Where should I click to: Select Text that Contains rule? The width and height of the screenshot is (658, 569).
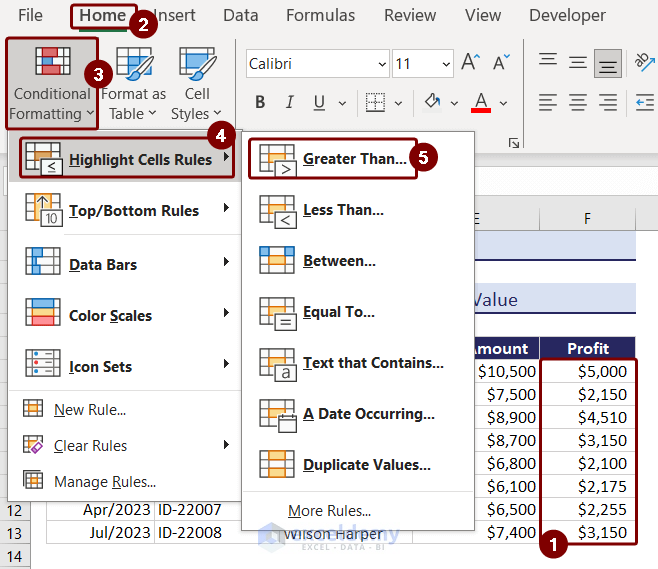tap(358, 363)
